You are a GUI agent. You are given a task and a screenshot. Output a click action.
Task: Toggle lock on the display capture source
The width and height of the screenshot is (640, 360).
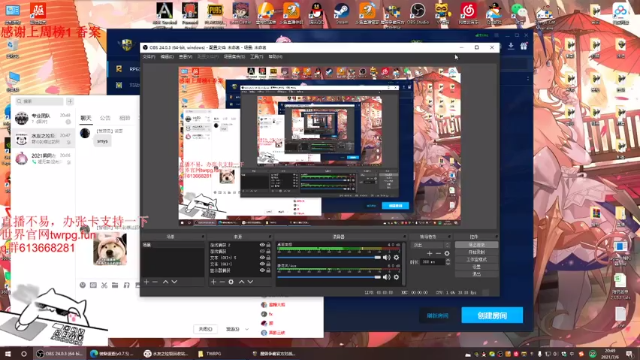269,271
